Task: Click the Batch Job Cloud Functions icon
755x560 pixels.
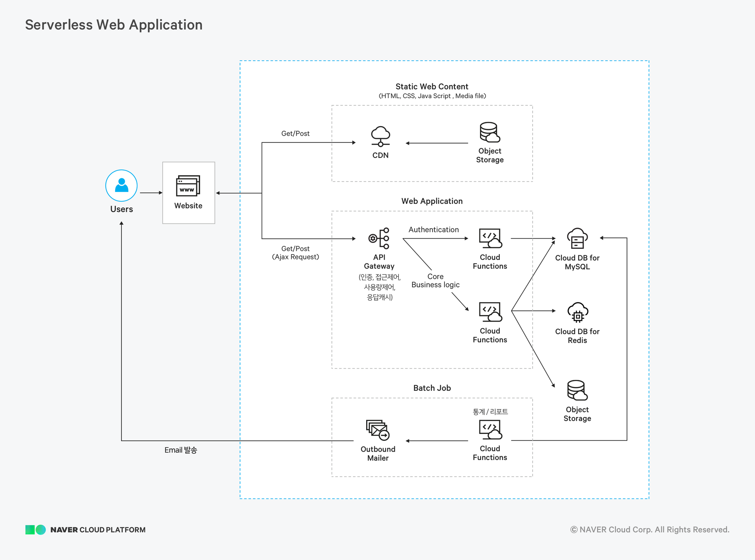Action: click(x=490, y=430)
